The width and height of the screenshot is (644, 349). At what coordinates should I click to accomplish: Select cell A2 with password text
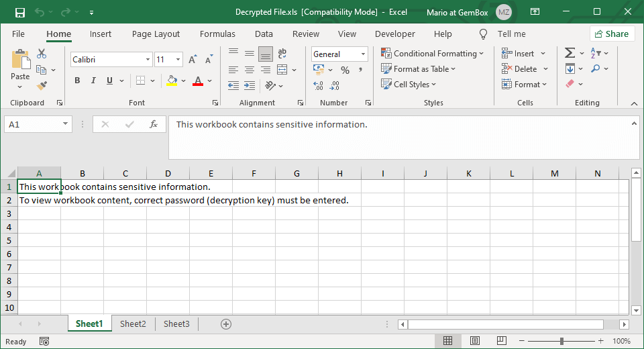(x=39, y=200)
